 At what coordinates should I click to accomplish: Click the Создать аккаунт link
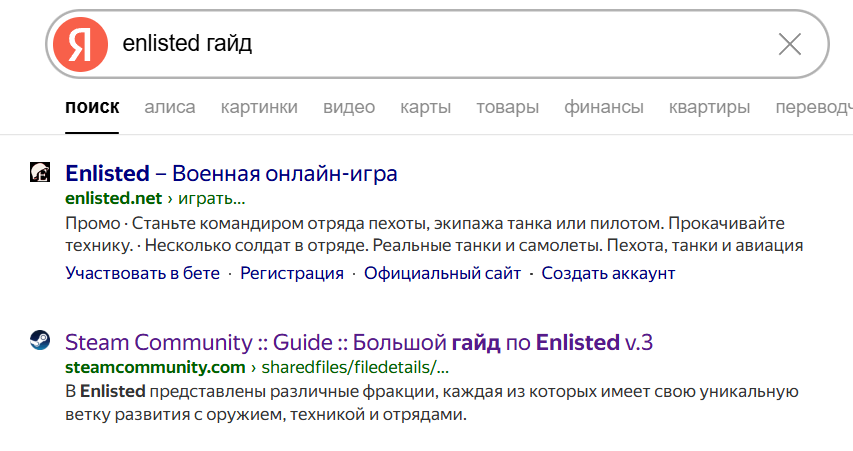click(x=608, y=273)
